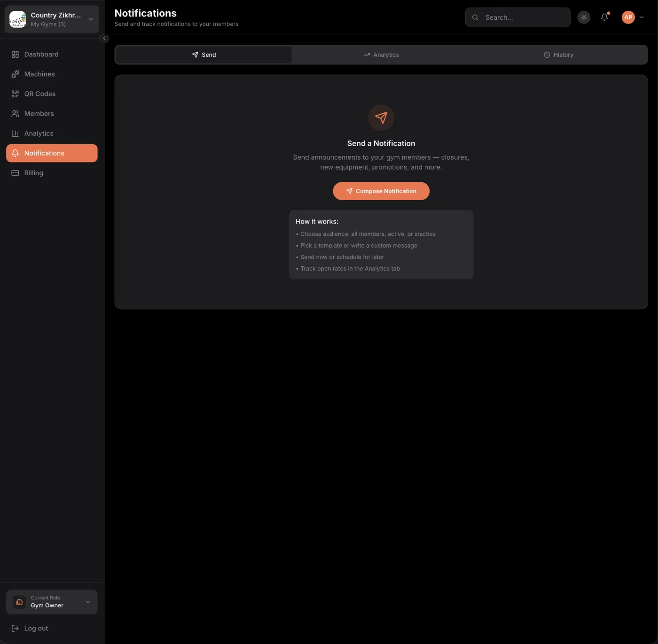Click the Compose Notification button
This screenshot has width=658, height=644.
pyautogui.click(x=381, y=191)
